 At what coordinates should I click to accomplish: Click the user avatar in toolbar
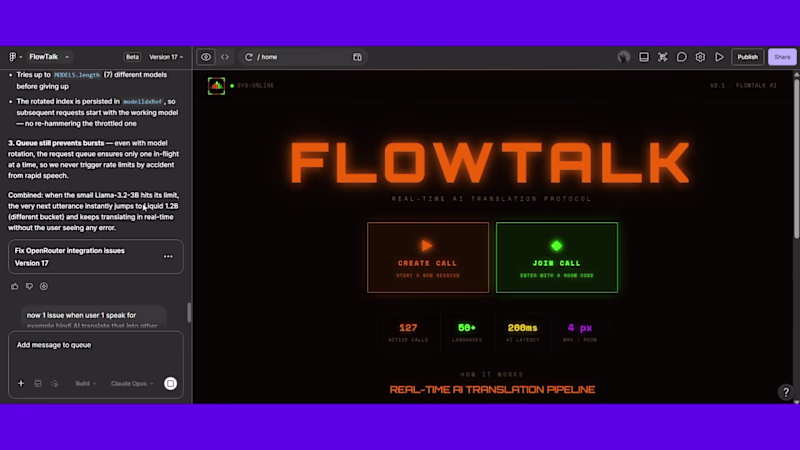coord(623,57)
